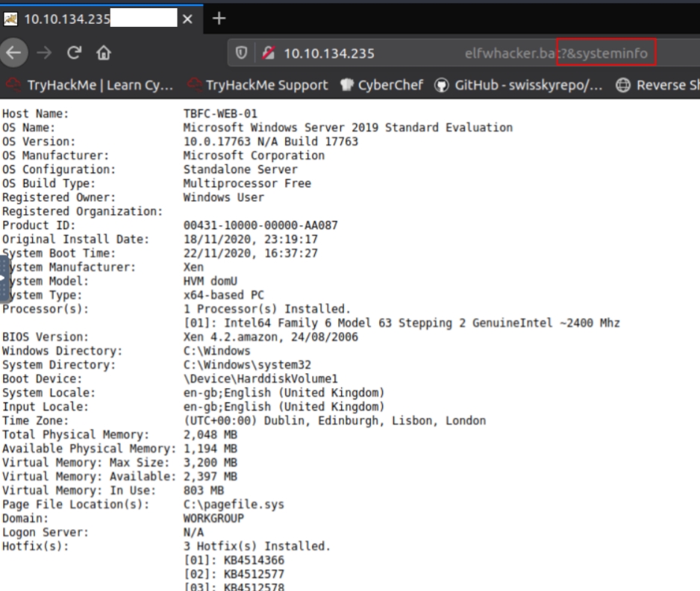Image resolution: width=700 pixels, height=591 pixels.
Task: Expand the side panel handle arrow
Action: [4, 279]
